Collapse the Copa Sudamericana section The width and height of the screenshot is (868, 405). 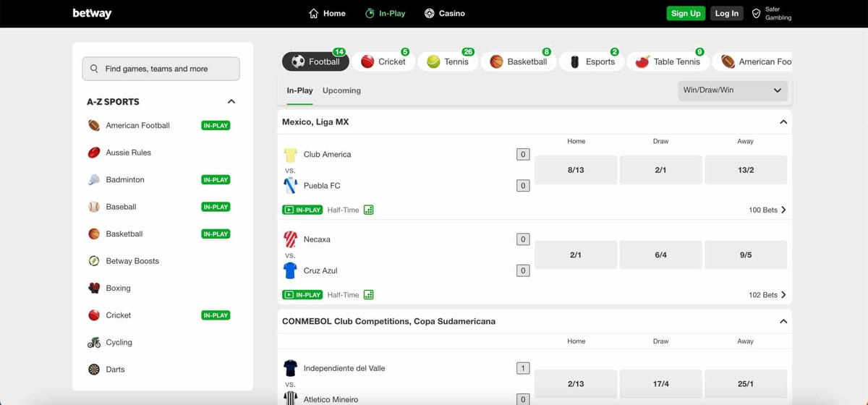coord(783,321)
